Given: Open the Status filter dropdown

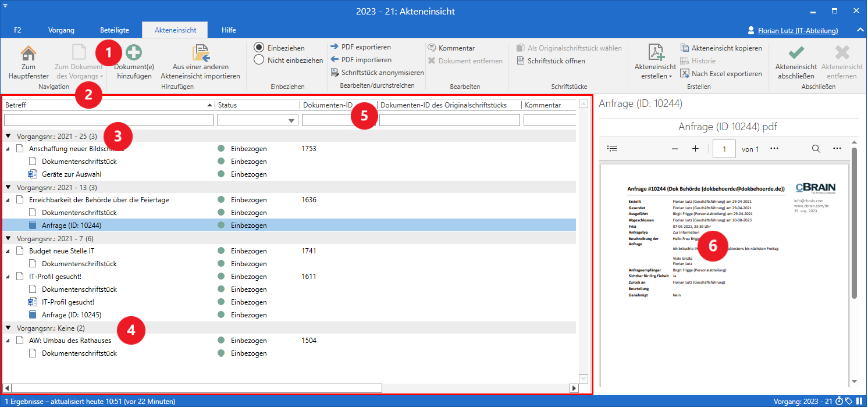Looking at the screenshot, I should (x=291, y=121).
